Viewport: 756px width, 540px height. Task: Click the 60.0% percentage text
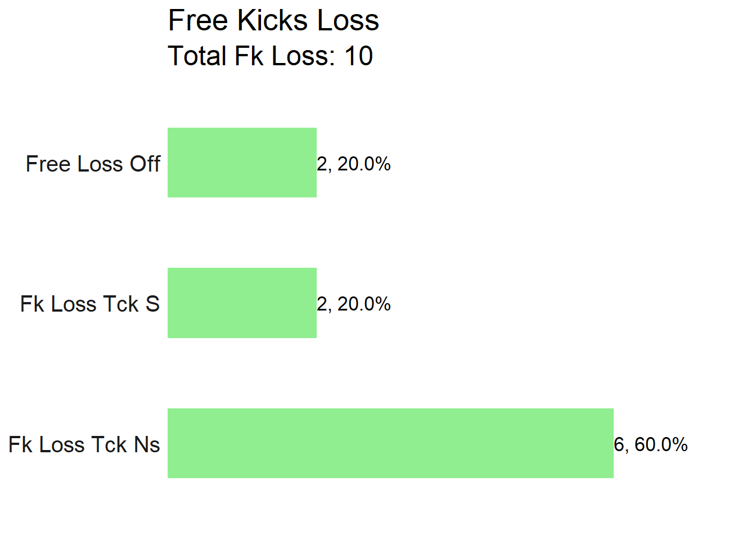(661, 445)
